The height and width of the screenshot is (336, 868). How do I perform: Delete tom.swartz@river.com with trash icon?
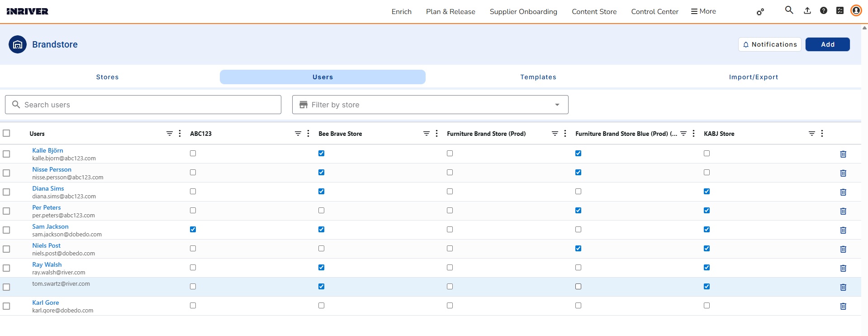coord(843,287)
